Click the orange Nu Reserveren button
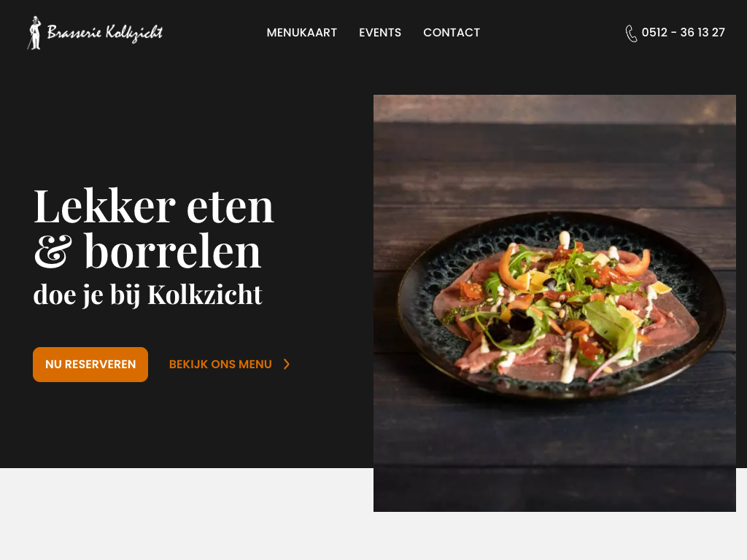 click(x=90, y=365)
